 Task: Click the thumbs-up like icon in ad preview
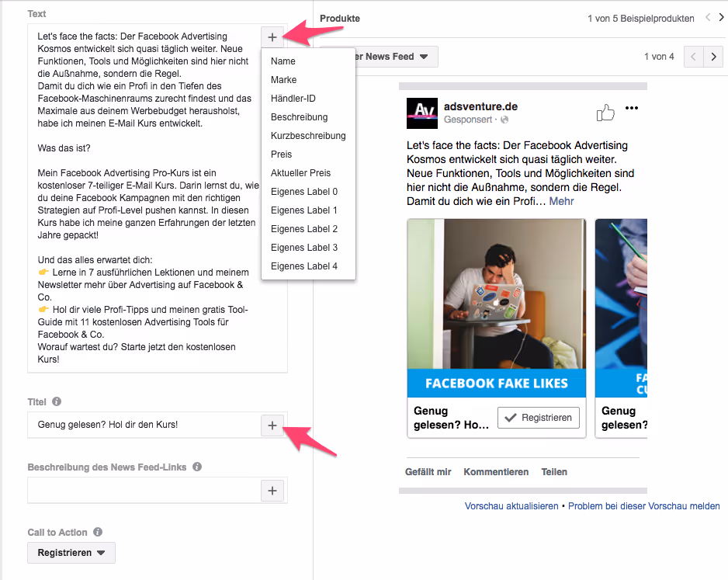(605, 113)
